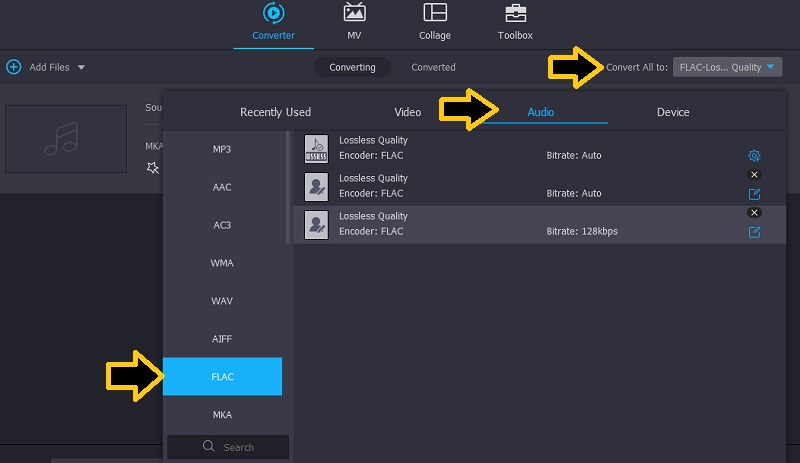The width and height of the screenshot is (800, 463).
Task: Select the Audio format tab
Action: click(541, 112)
